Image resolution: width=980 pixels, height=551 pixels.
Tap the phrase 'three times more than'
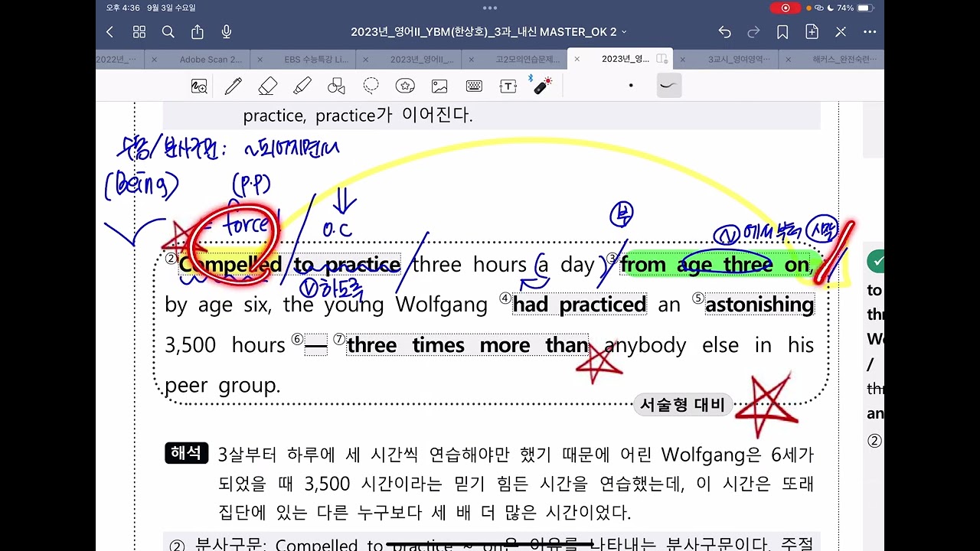467,345
